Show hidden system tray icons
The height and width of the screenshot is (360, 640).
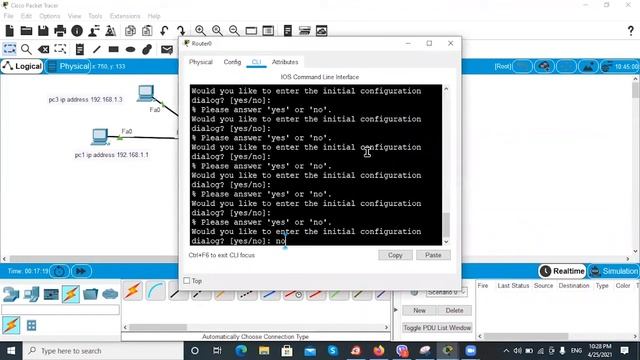point(506,351)
